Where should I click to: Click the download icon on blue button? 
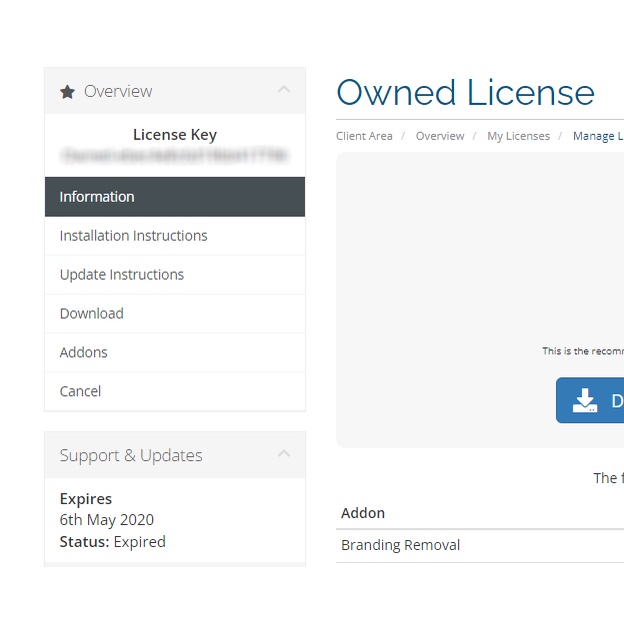(x=584, y=401)
